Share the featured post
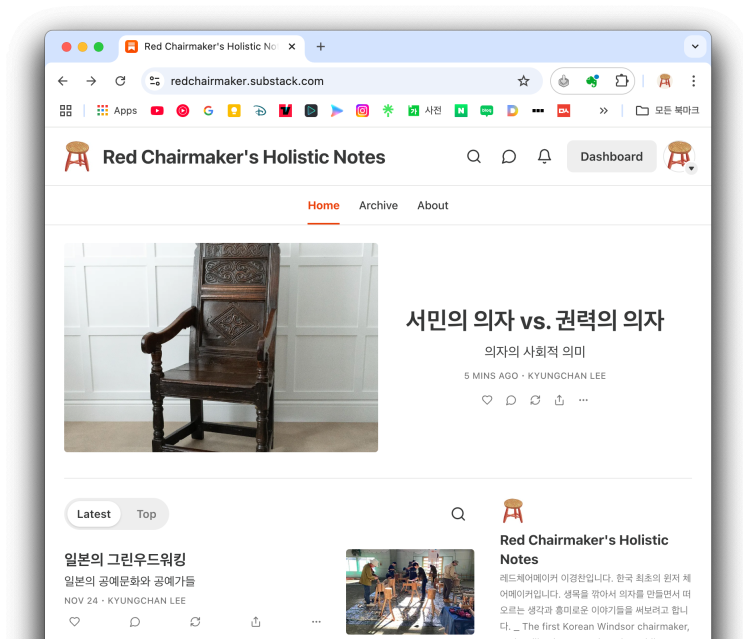The width and height of the screenshot is (743, 639). tap(559, 400)
